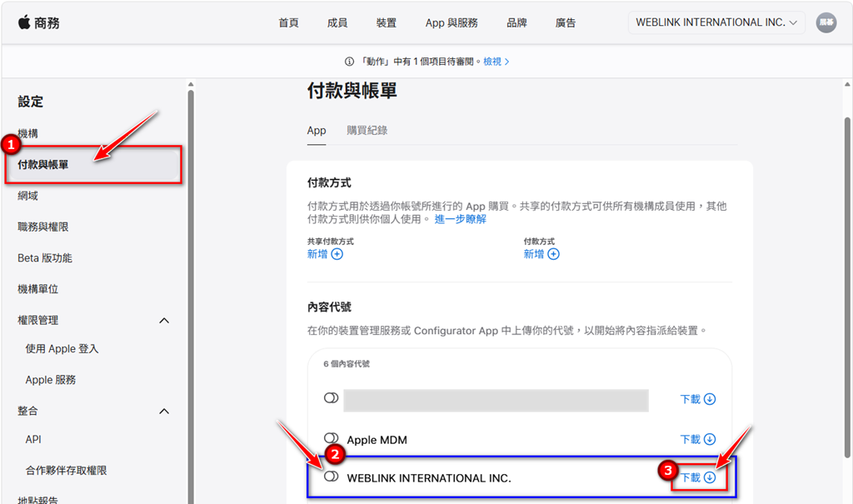Collapse the 權限管理 sidebar section
853x504 pixels.
click(164, 321)
